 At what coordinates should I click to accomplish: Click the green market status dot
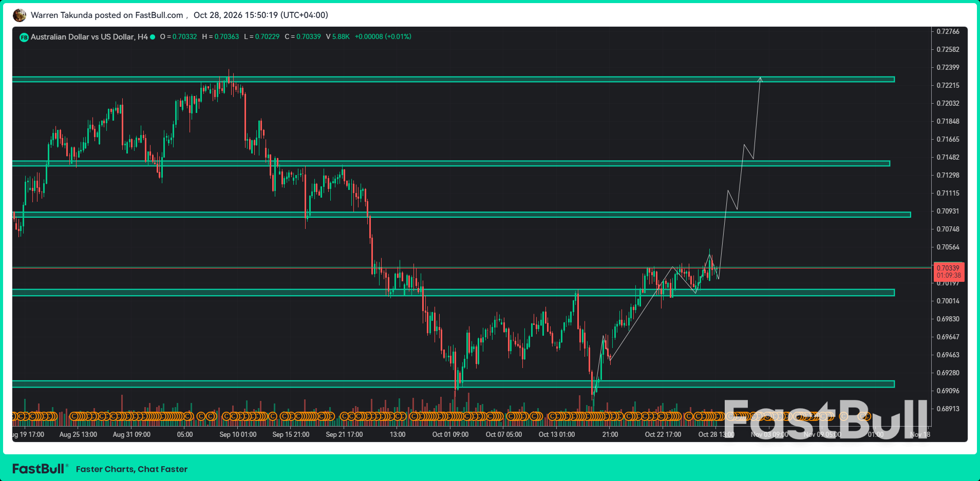[x=153, y=37]
